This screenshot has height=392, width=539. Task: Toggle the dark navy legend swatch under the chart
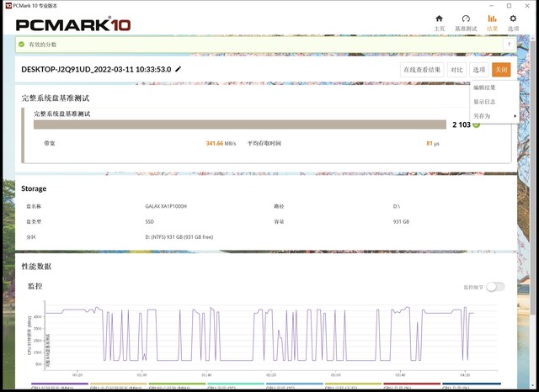471,384
